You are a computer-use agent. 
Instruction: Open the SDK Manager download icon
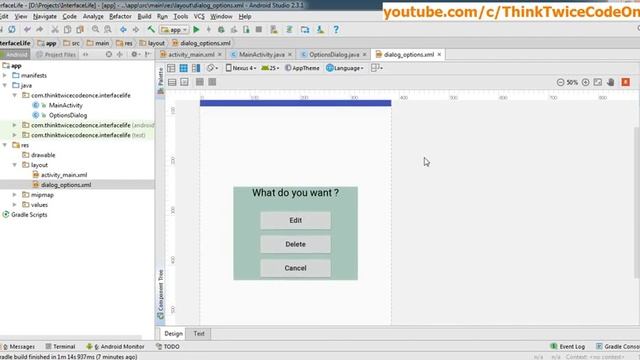click(x=320, y=29)
